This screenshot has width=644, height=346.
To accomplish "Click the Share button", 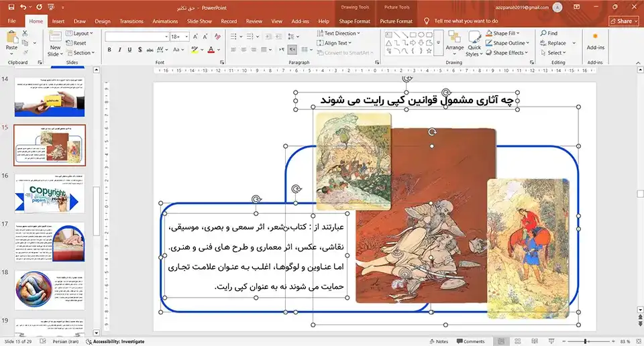I will coord(623,21).
